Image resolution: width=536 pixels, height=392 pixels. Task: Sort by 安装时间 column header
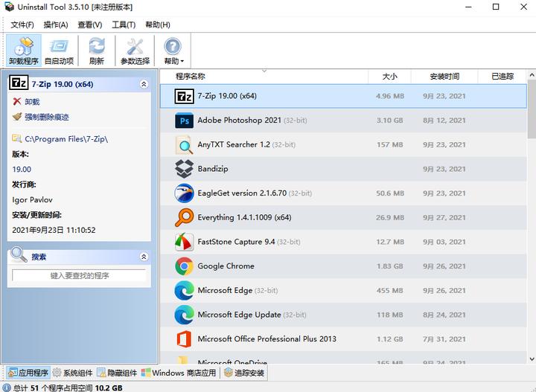tap(444, 76)
